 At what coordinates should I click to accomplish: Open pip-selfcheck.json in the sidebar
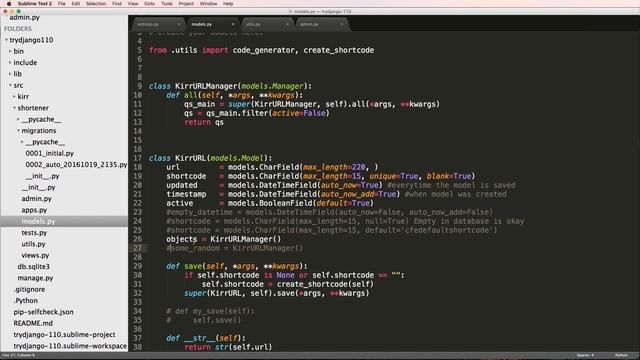[43, 312]
